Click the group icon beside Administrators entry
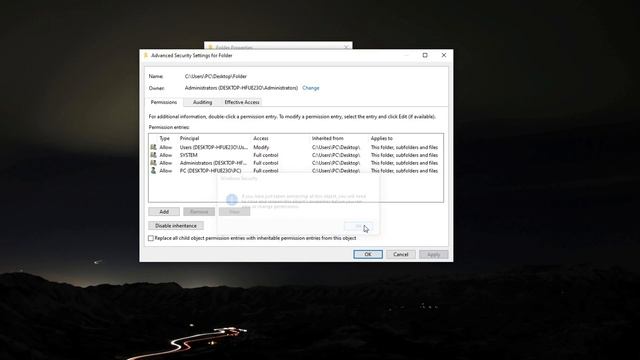This screenshot has width=640, height=360. [153, 163]
